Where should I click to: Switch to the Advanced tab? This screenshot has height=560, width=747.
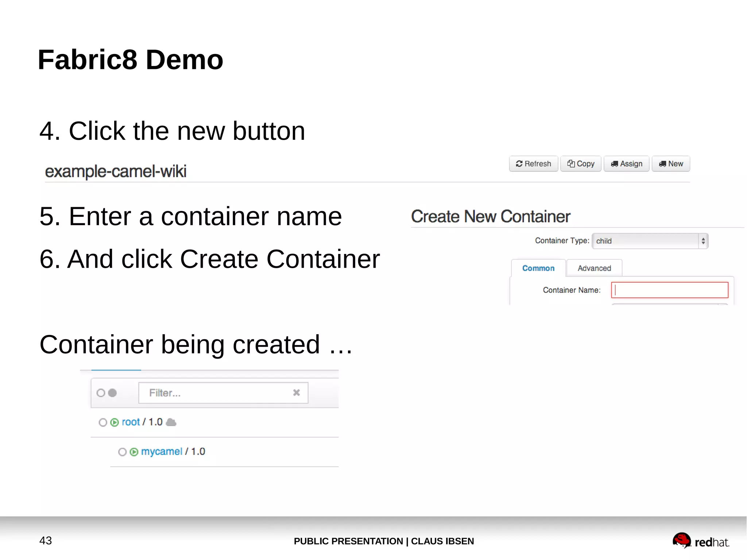[x=594, y=268]
